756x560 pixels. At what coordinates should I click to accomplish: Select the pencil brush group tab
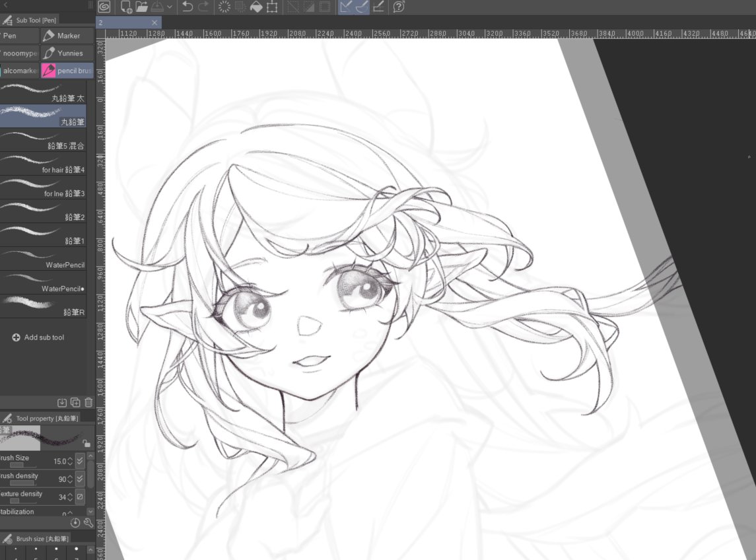(67, 70)
